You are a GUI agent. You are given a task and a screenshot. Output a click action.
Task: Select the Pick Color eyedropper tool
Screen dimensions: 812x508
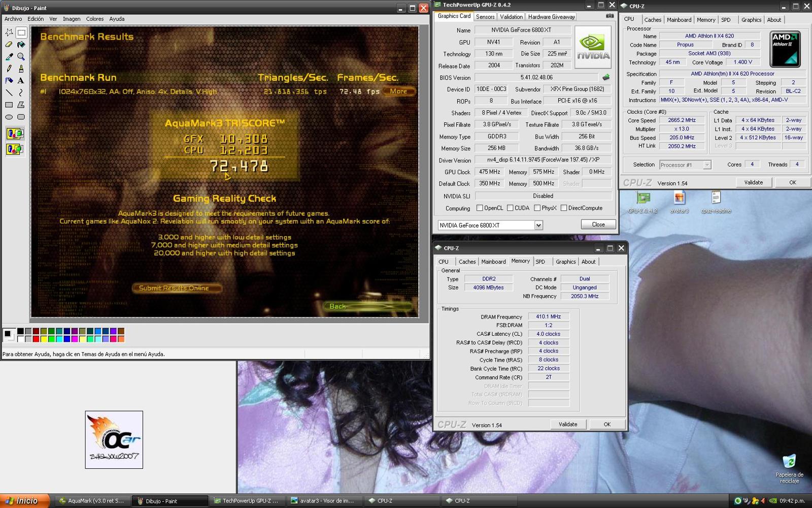pyautogui.click(x=9, y=56)
